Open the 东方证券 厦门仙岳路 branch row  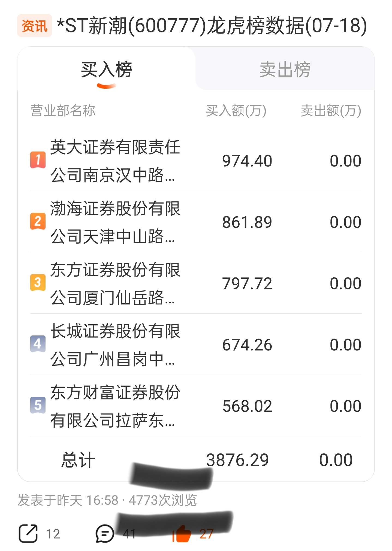tap(196, 283)
